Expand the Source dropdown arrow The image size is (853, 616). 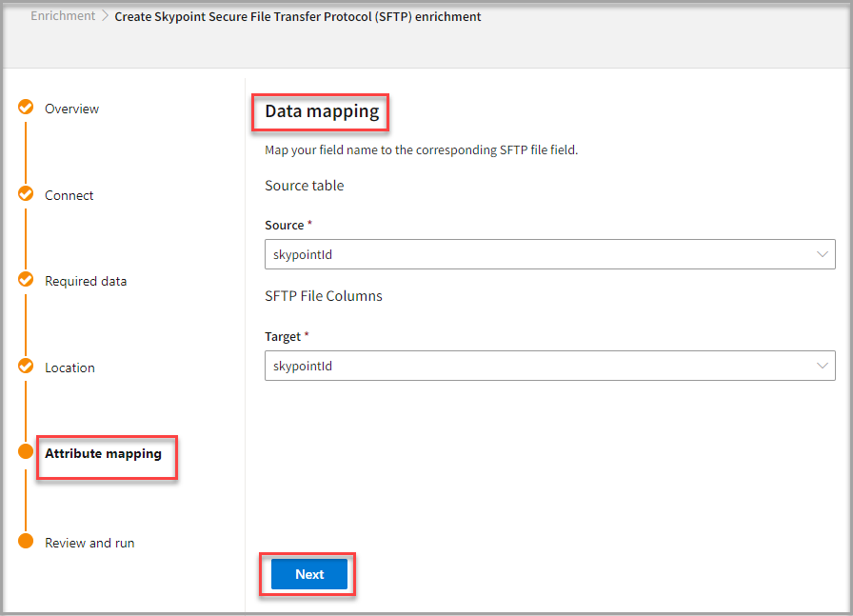pos(823,254)
